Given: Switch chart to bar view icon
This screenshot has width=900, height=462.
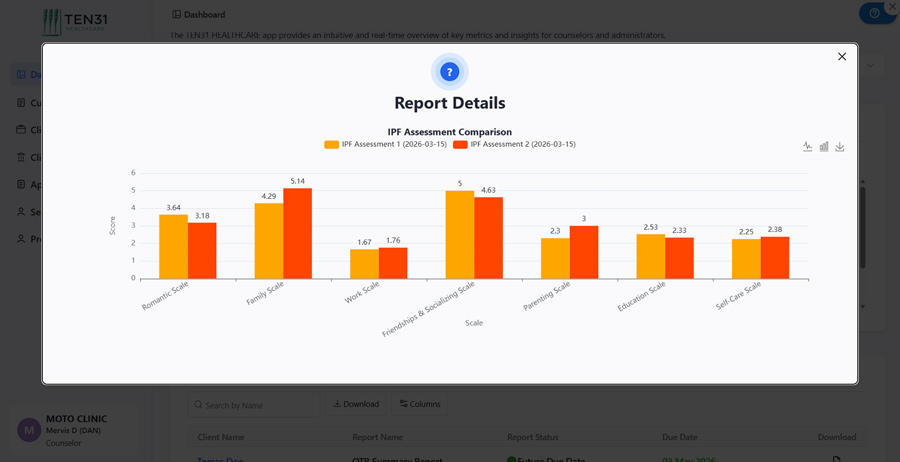Looking at the screenshot, I should [824, 147].
